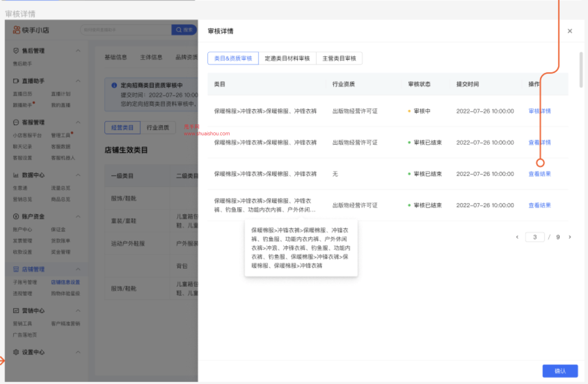
Task: Collapse the 营销中心 section chevron
Action: 78,311
